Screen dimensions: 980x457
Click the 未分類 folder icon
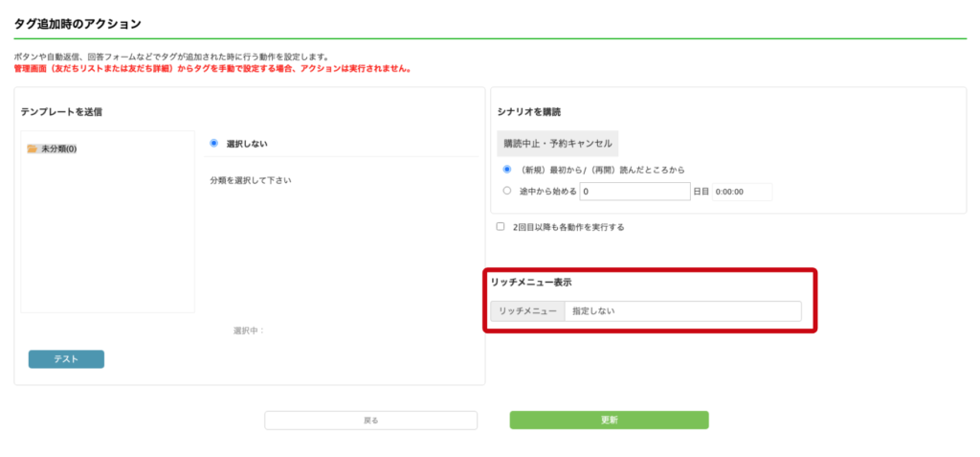click(x=33, y=149)
